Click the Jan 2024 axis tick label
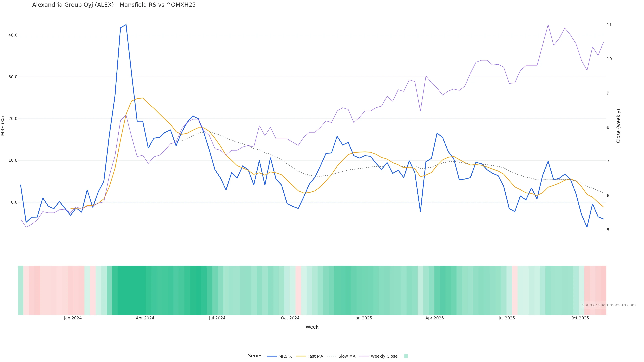 pos(73,318)
